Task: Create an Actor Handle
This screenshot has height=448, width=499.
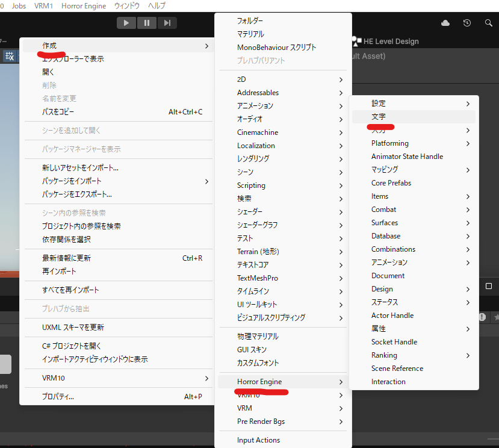Action: [x=414, y=316]
